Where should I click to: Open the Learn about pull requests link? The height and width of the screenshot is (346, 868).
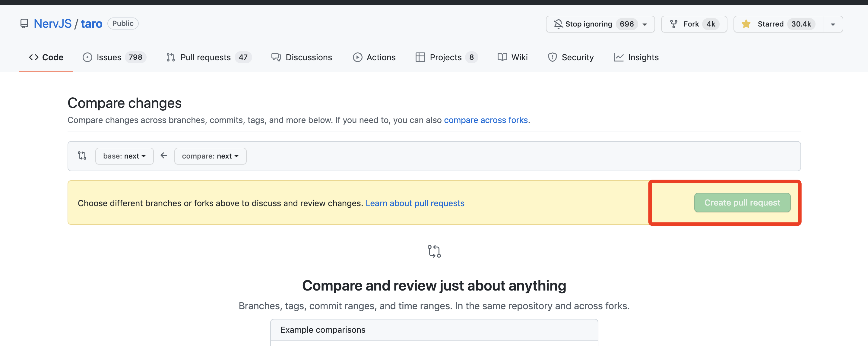point(415,203)
